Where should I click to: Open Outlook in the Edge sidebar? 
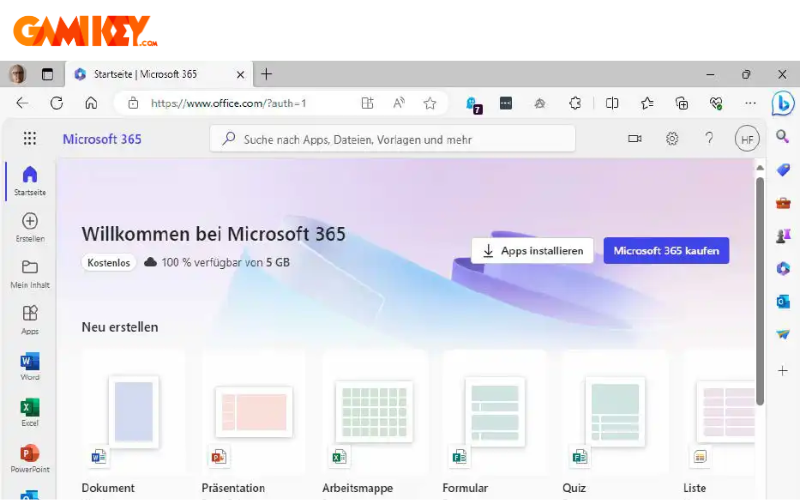click(x=783, y=302)
